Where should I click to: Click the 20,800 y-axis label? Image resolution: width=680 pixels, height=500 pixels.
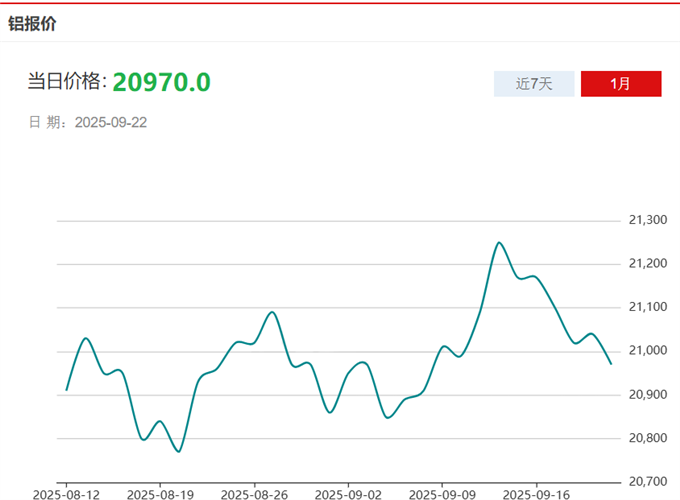[x=646, y=438]
